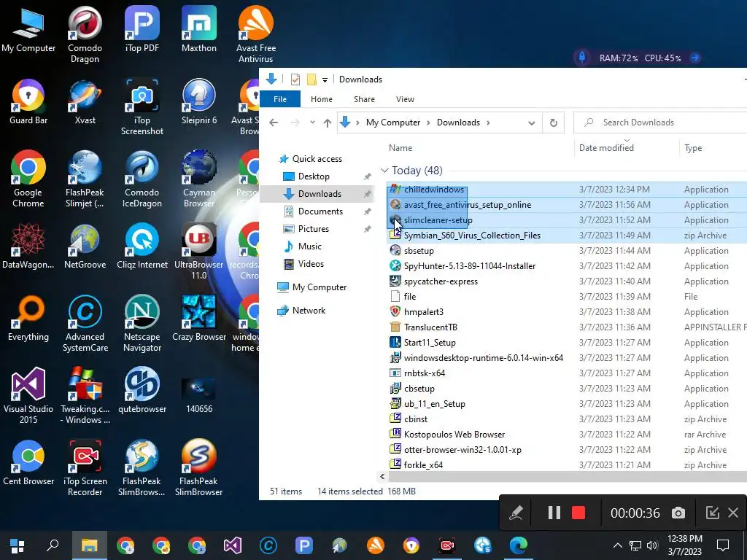Select the Comodo IceDragon desktop icon
747x560 pixels.
coord(142,179)
